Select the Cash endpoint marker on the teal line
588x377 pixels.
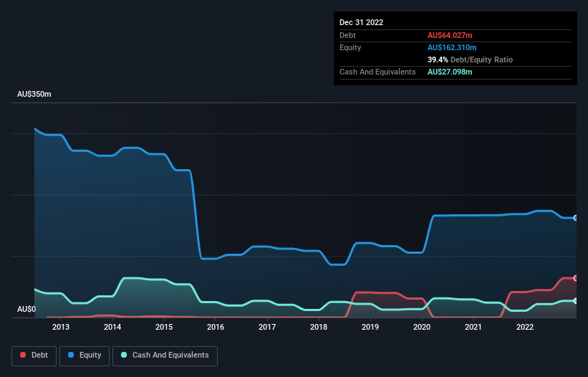(576, 301)
